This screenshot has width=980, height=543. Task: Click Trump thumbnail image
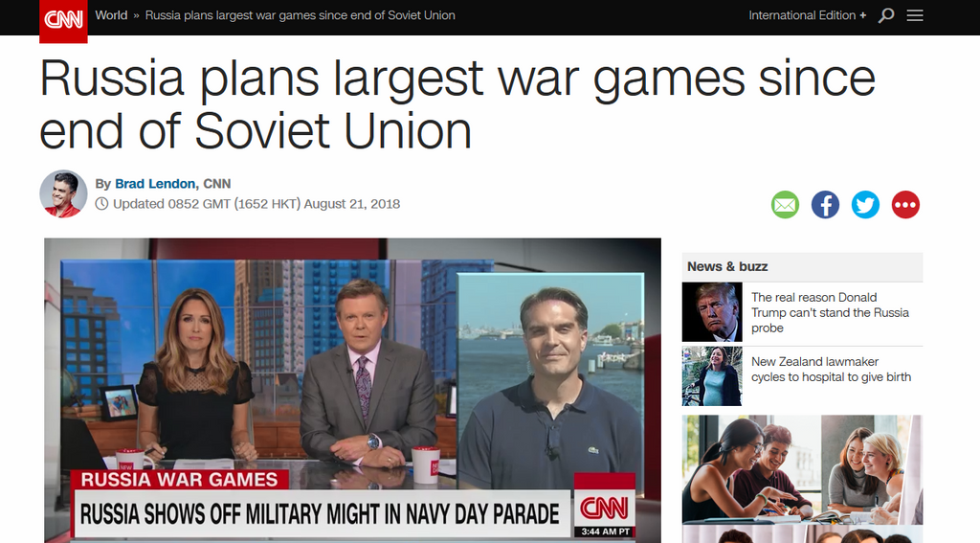[712, 312]
